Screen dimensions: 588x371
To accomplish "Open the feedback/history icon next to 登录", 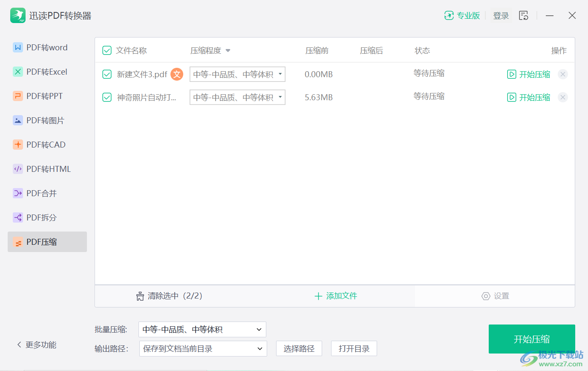I will click(524, 16).
